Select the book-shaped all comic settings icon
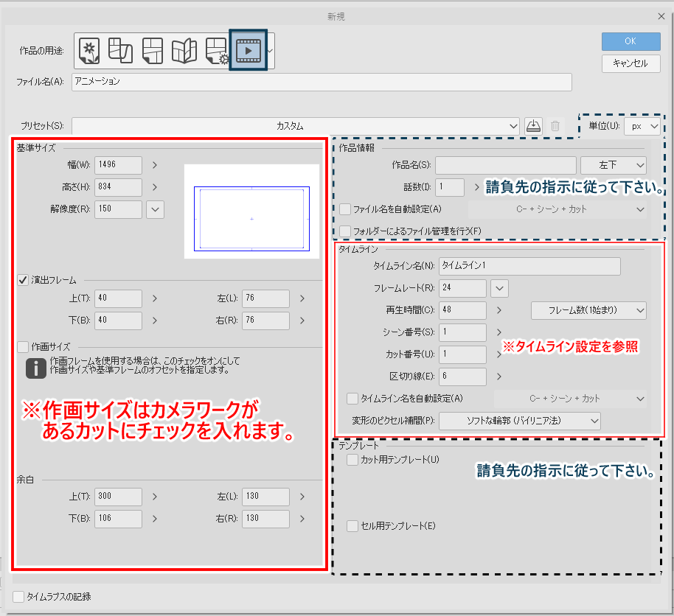674x616 pixels. 184,50
